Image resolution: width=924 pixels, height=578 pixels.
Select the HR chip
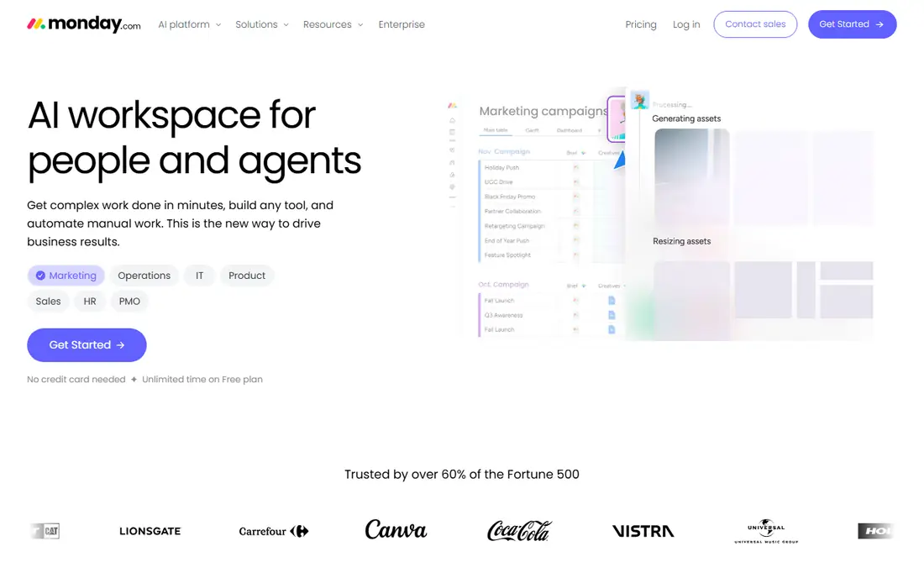[x=90, y=301]
